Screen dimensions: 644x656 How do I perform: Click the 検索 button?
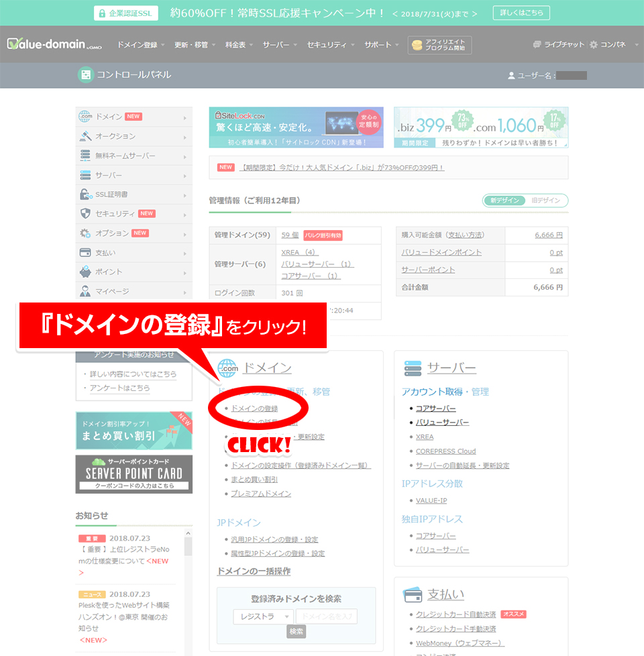297,631
